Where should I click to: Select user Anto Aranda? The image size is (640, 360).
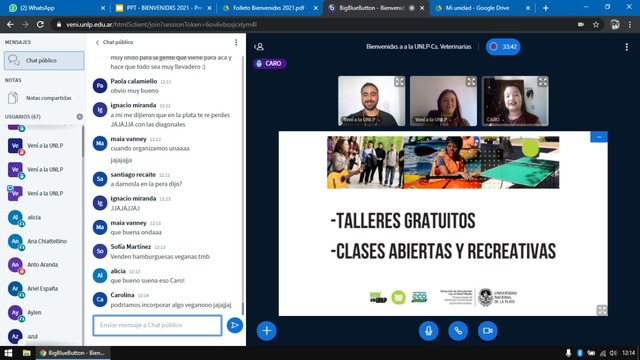pos(41,265)
